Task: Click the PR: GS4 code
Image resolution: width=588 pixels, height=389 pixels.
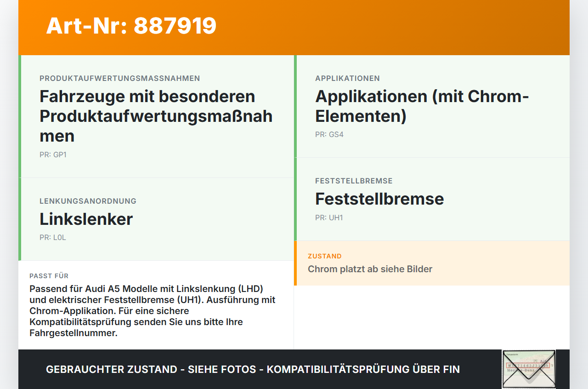Action: 329,134
